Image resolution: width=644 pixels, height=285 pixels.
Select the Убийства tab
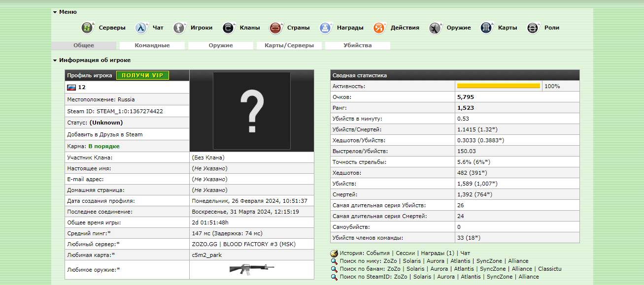pos(357,46)
